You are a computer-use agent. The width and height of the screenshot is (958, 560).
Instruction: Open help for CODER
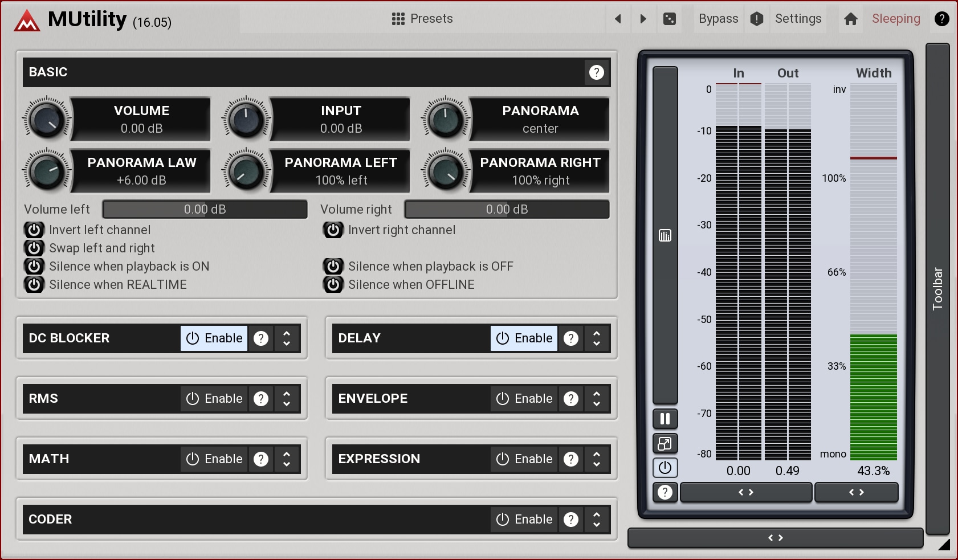(x=571, y=520)
